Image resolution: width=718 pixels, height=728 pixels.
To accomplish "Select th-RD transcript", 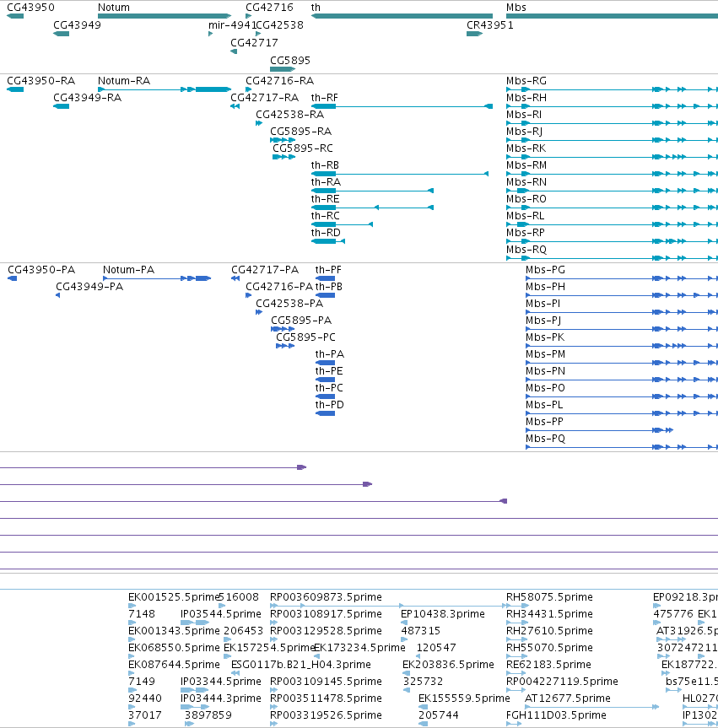I will pos(328,241).
